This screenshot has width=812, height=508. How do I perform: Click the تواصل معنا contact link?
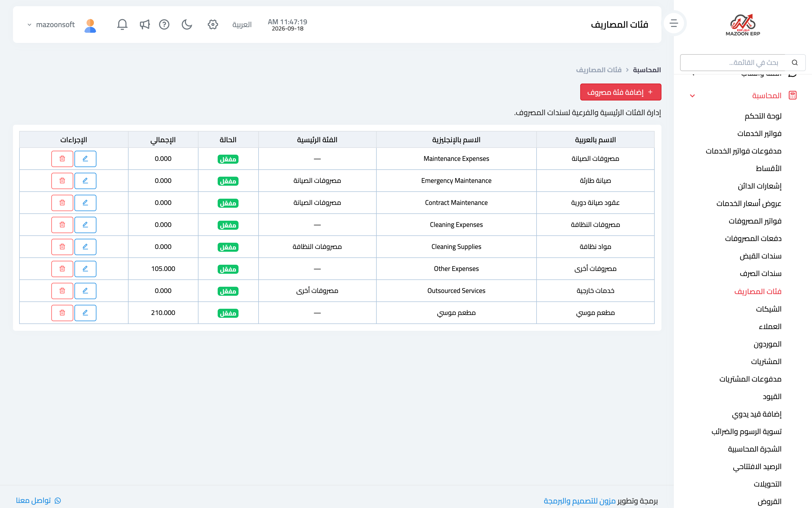[39, 501]
